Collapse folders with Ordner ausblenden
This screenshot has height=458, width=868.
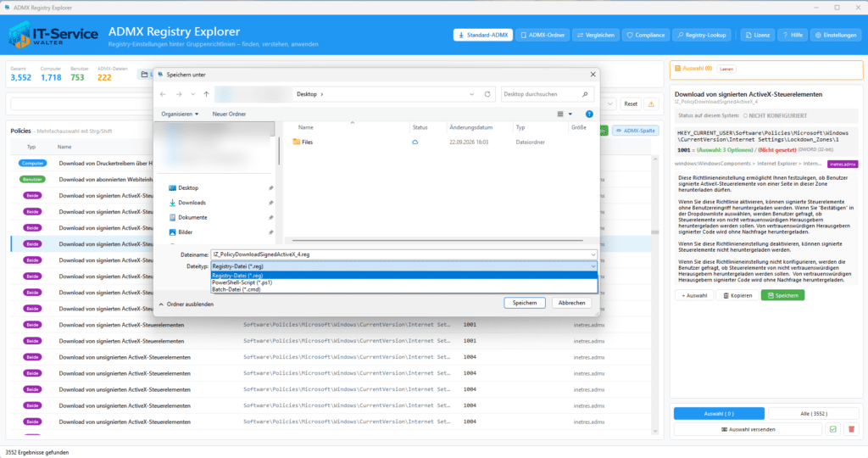[x=186, y=304]
